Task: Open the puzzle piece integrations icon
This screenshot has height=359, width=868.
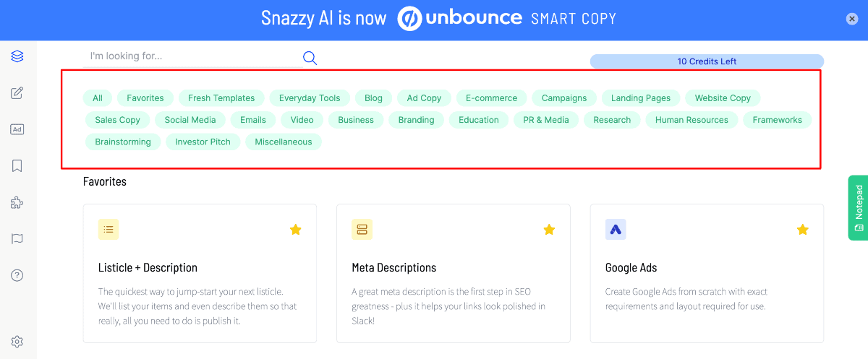Action: tap(17, 203)
